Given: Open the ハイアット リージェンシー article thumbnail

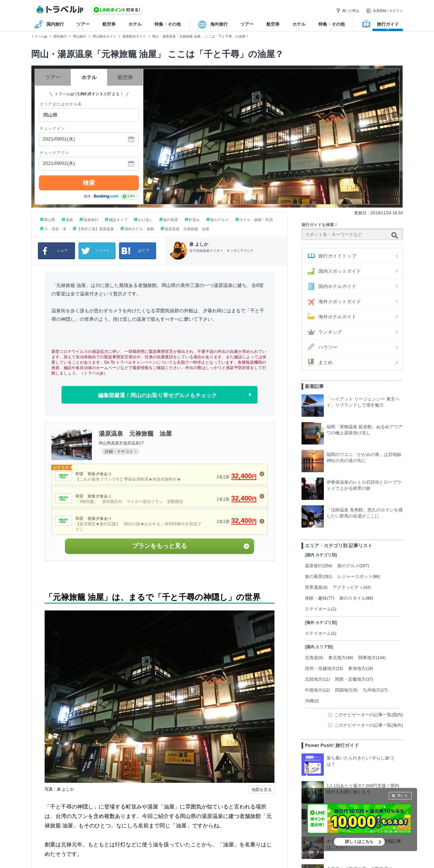Looking at the screenshot, I should pos(313,406).
